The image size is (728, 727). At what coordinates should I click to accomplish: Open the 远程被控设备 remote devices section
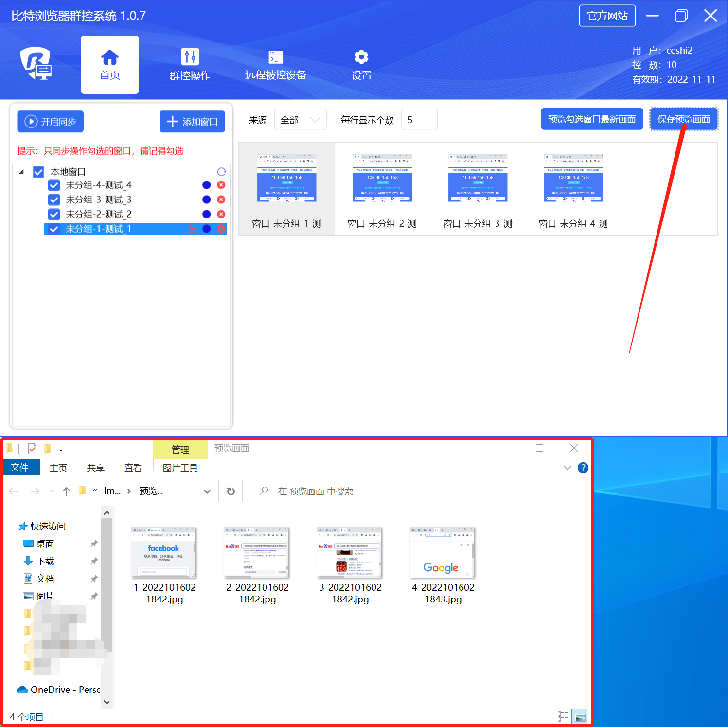pos(275,65)
